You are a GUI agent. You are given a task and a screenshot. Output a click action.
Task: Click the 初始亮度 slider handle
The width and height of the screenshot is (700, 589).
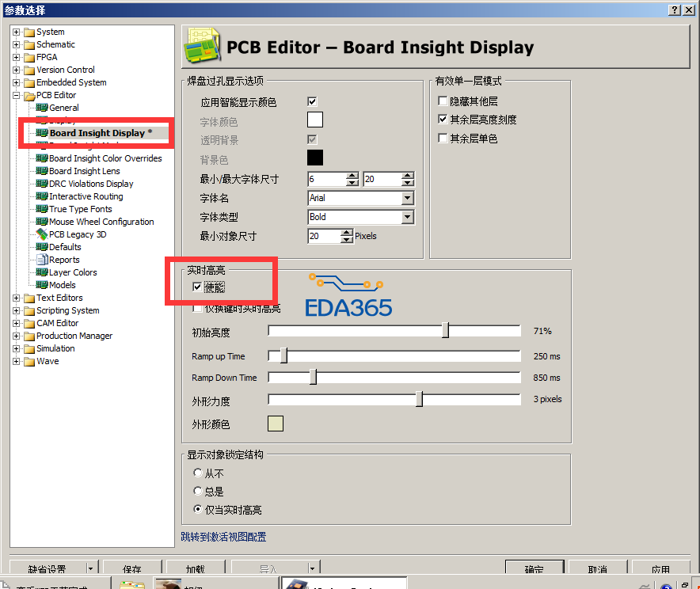446,331
